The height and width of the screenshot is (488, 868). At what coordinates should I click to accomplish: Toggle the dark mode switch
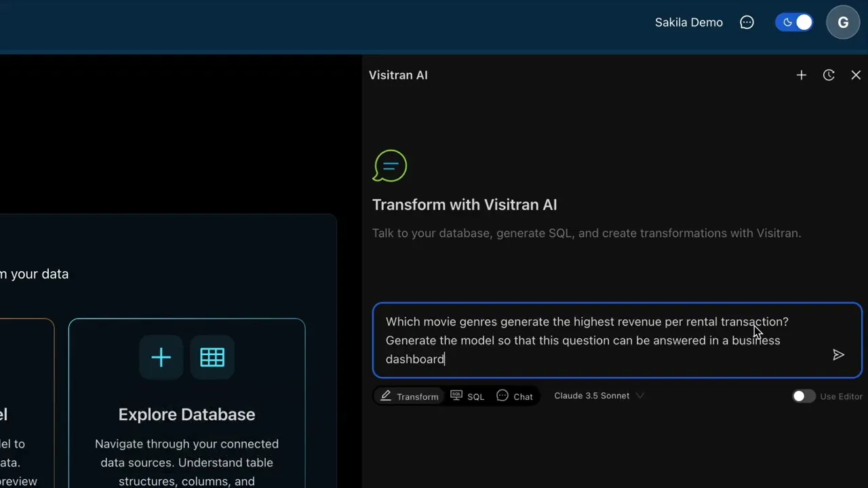[x=794, y=22]
